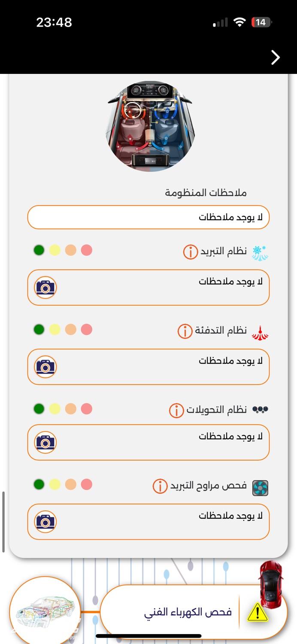This screenshot has width=297, height=644.
Task: Select green status for نظام التبريد
Action: (x=39, y=250)
